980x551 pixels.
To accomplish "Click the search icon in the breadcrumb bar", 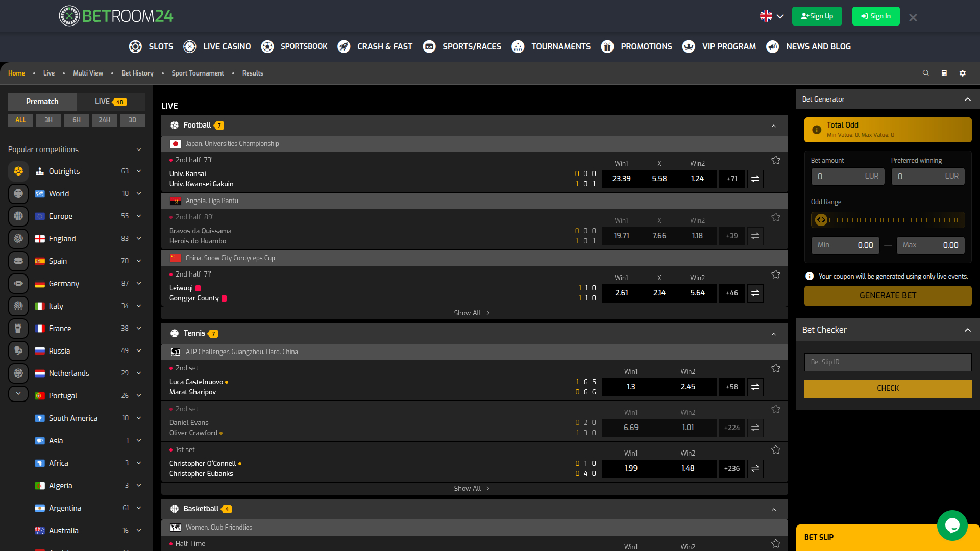I will click(926, 73).
